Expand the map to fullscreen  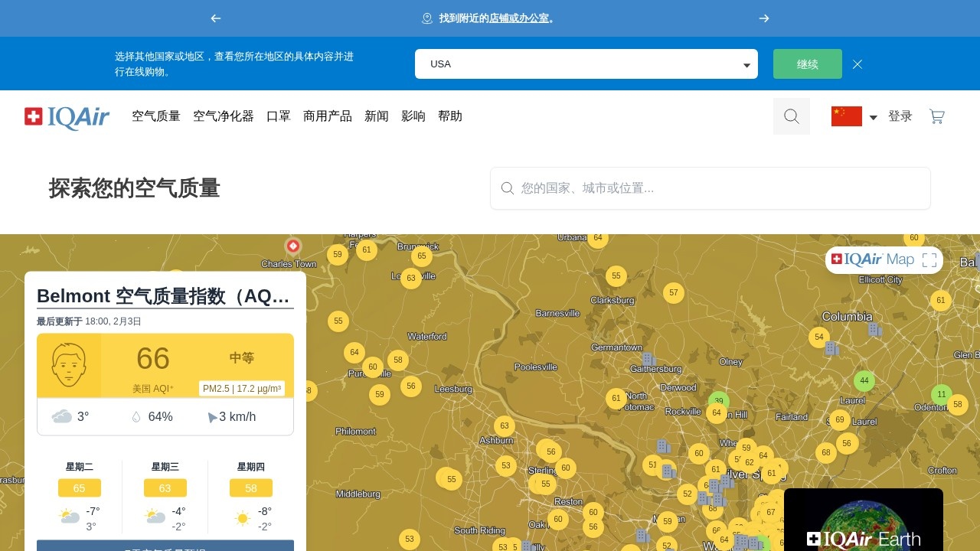(x=929, y=260)
